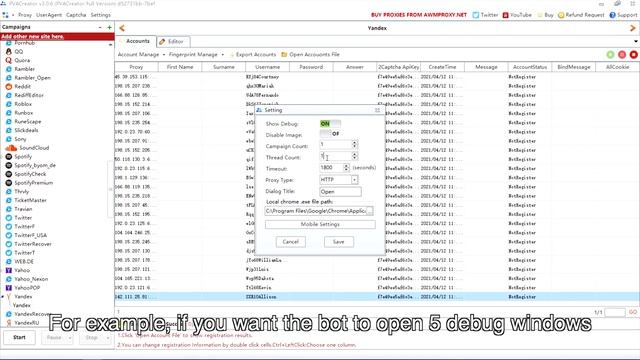Open Refund Request link
Screen dimensions: 640x360
[x=581, y=15]
